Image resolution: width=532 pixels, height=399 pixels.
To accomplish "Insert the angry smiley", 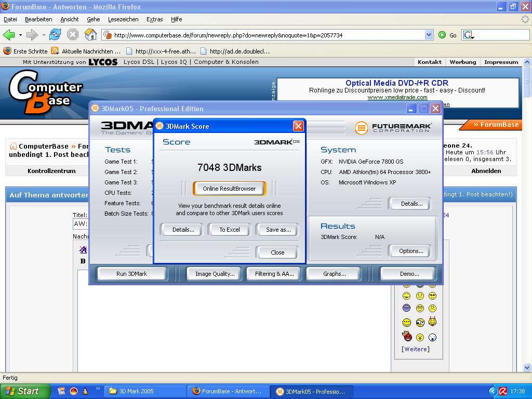I will [x=432, y=309].
